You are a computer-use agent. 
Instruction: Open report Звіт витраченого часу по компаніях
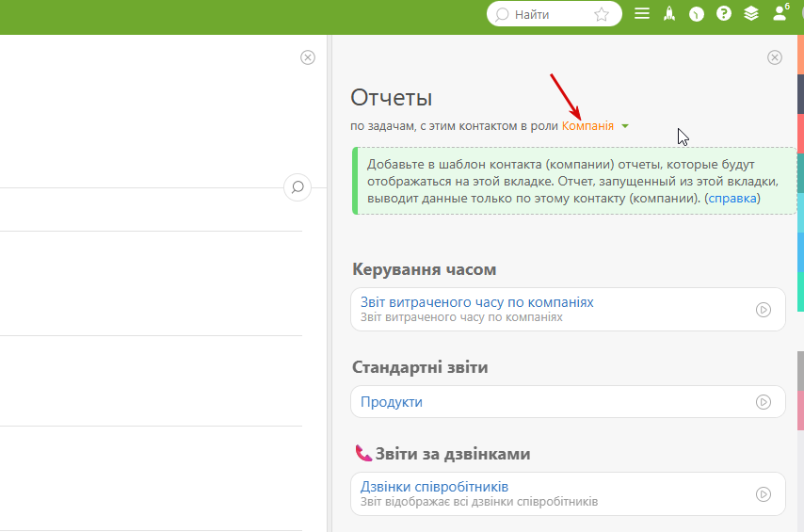pyautogui.click(x=477, y=302)
